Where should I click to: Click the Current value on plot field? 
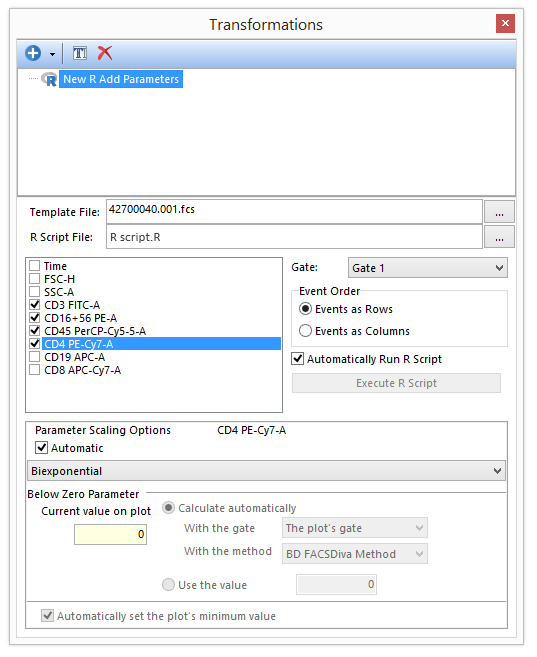pyautogui.click(x=111, y=534)
